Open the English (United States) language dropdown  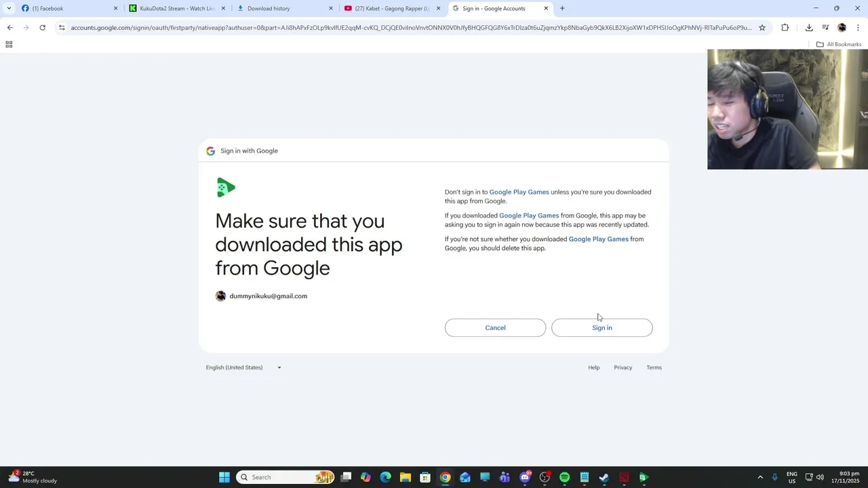tap(243, 367)
